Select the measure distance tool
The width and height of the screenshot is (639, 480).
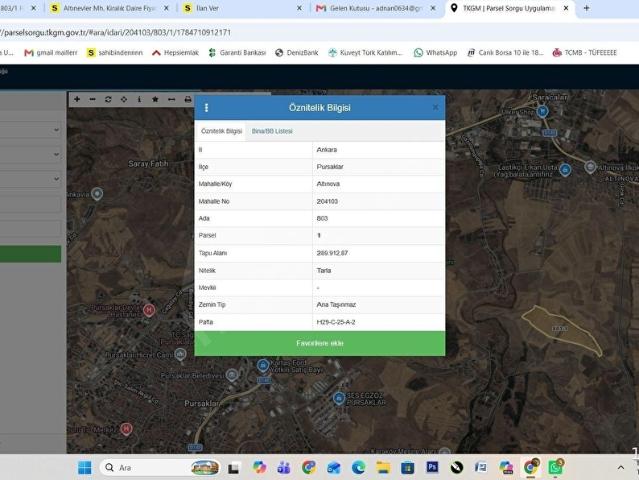[x=172, y=99]
